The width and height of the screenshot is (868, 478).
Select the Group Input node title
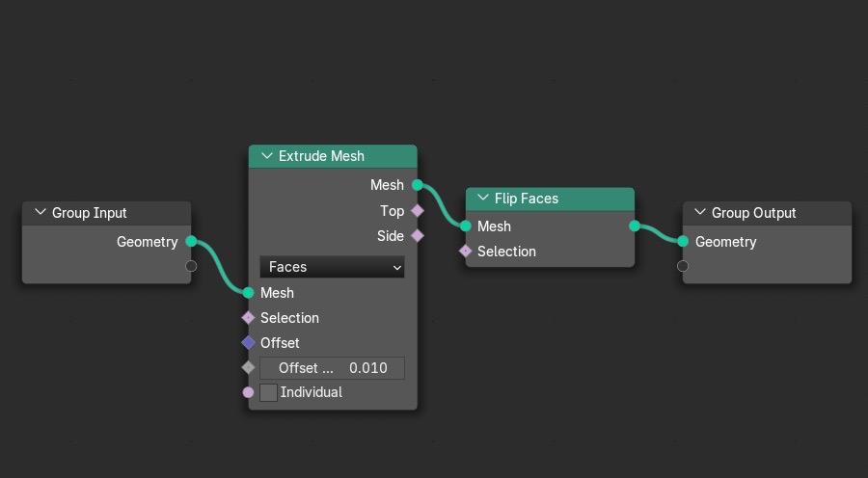89,212
